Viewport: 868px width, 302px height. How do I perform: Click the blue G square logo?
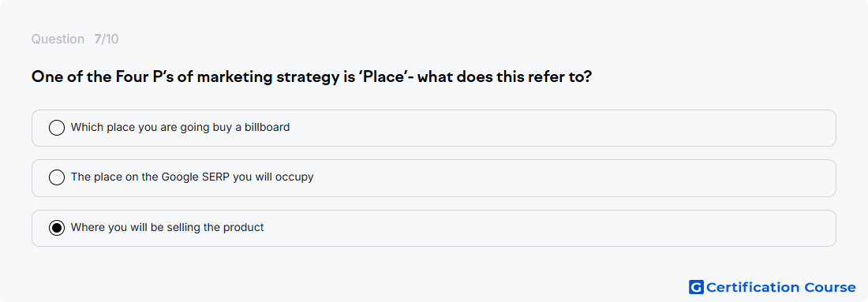pyautogui.click(x=696, y=287)
